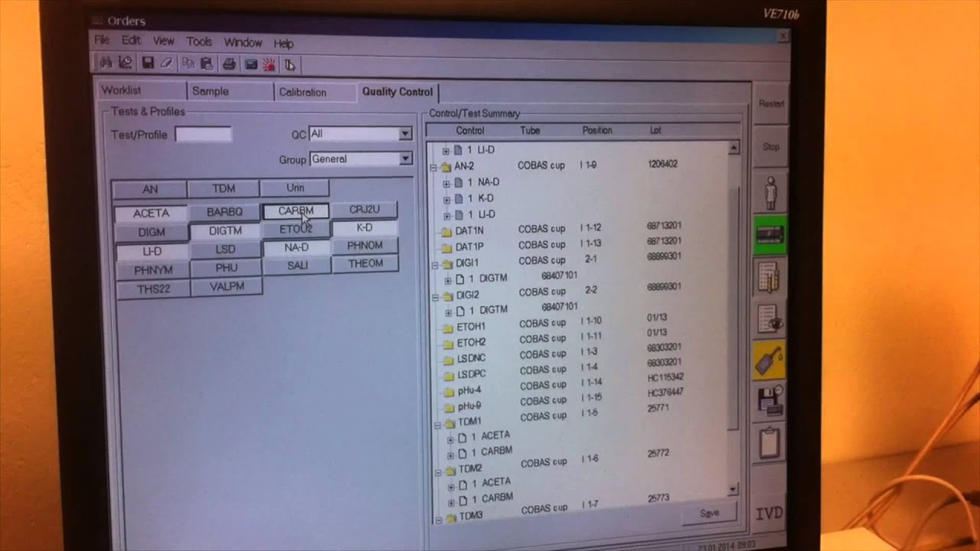
Task: Click the floppy disk Save toolbar icon
Action: [x=148, y=64]
